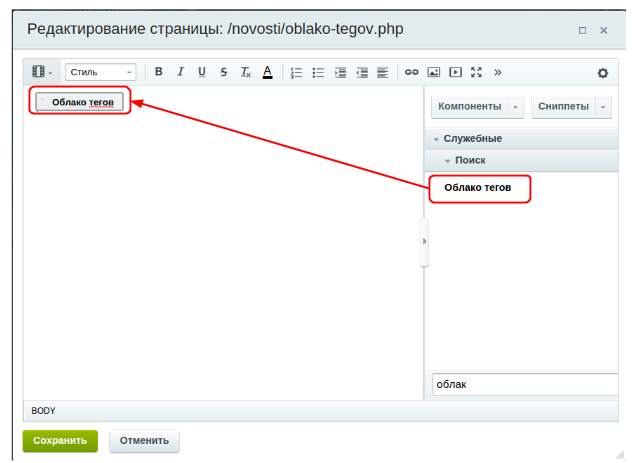The image size is (632, 463).
Task: Click the remove formatting icon
Action: coord(246,72)
